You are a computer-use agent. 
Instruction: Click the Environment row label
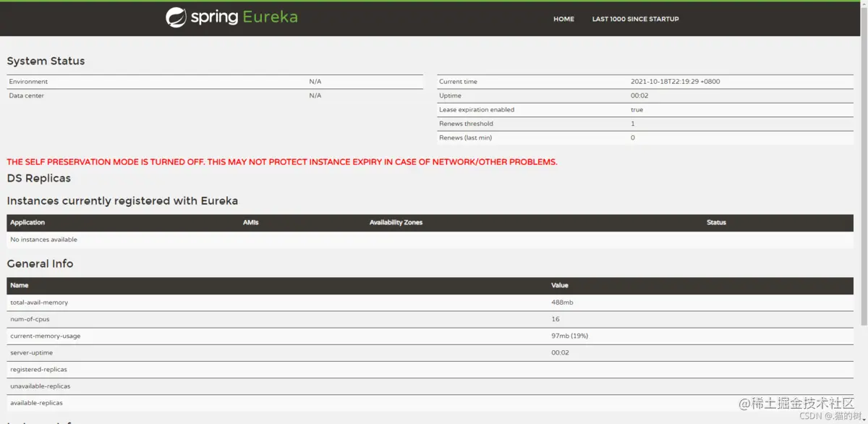pyautogui.click(x=28, y=82)
